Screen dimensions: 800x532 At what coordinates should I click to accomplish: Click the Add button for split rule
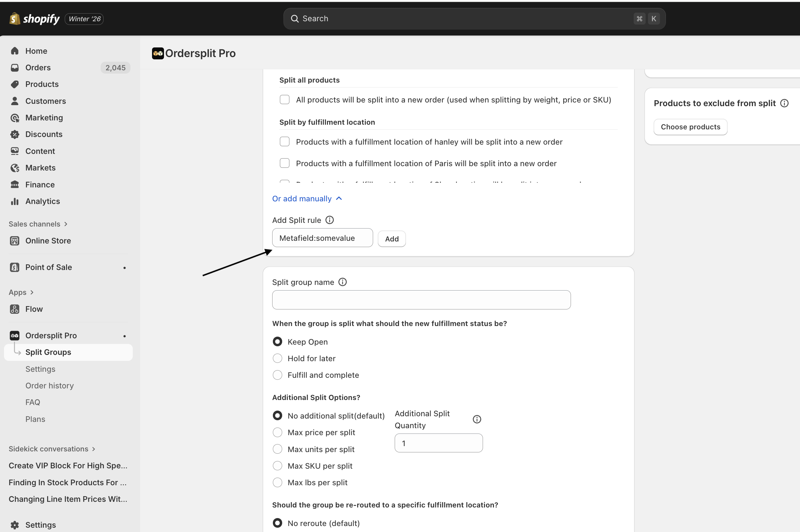[391, 239]
